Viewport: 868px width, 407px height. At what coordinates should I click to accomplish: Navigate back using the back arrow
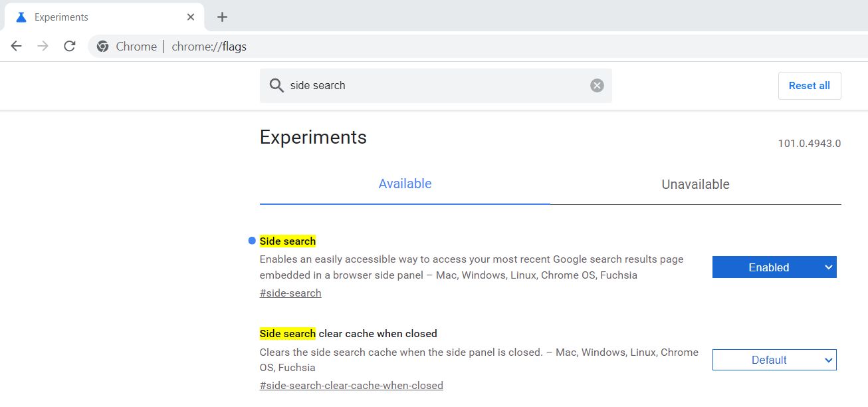(16, 46)
